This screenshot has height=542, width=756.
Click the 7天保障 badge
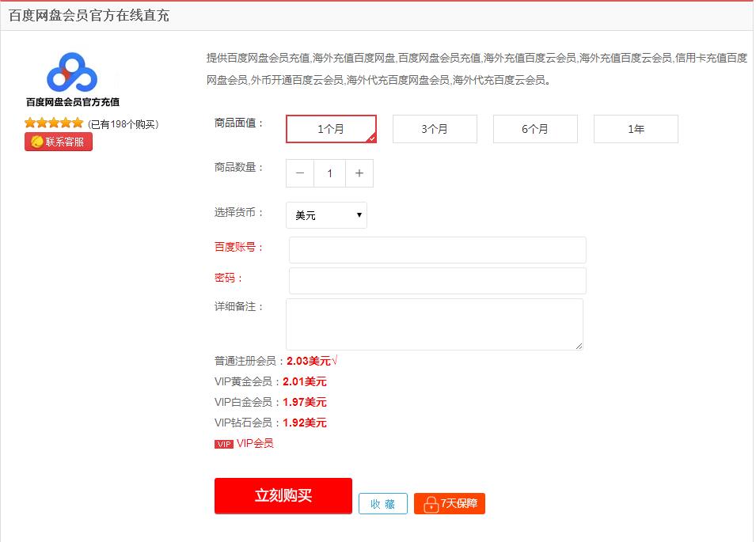(450, 503)
